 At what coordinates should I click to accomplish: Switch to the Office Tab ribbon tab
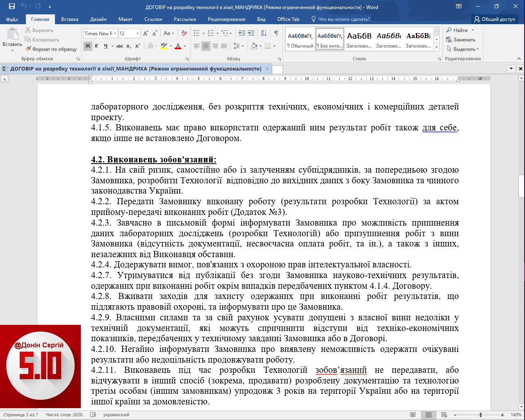(x=288, y=19)
